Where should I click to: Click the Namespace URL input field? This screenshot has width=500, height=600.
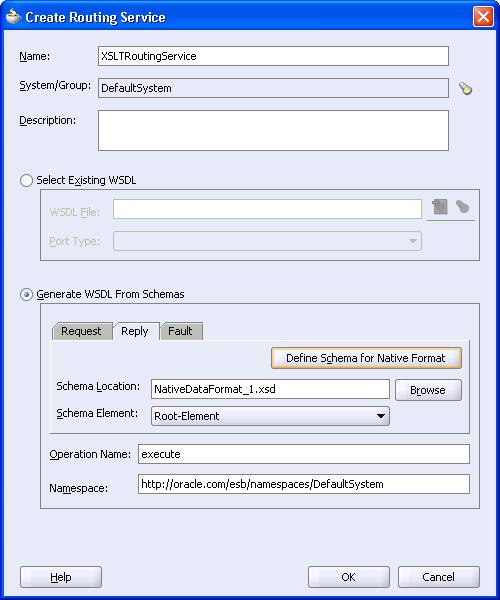point(304,484)
